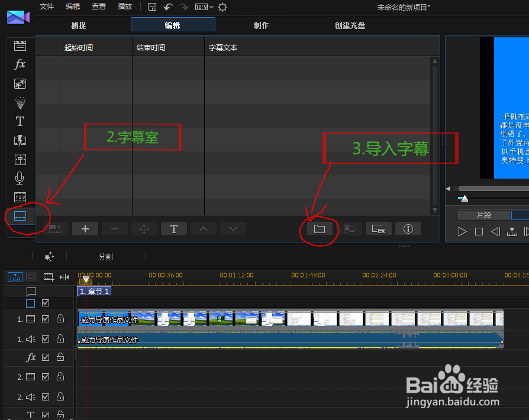Click the 分割 split button
Screen dimensions: 529x420
105,257
